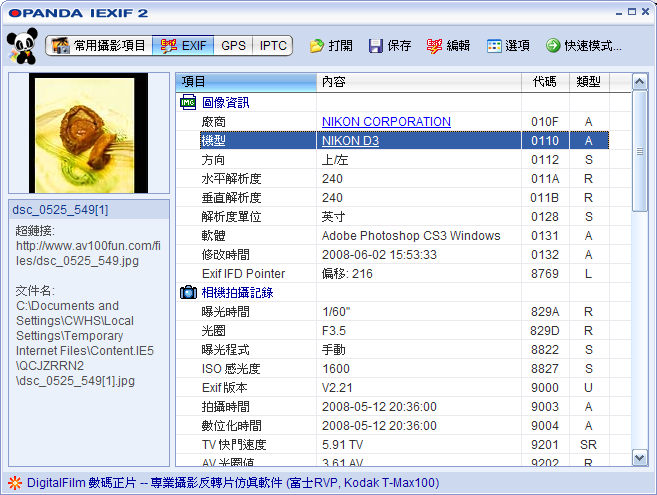Click the 英寸 unit value
657x495 pixels.
pos(333,217)
